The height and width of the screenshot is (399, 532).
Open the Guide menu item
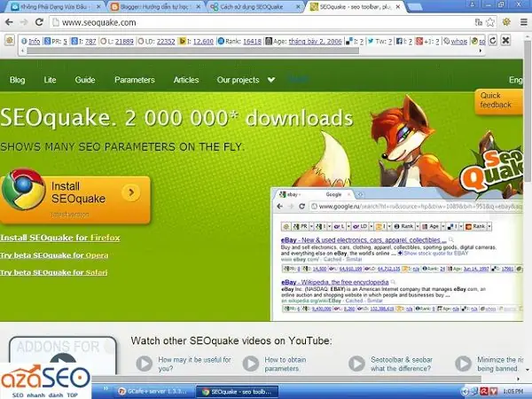[85, 80]
